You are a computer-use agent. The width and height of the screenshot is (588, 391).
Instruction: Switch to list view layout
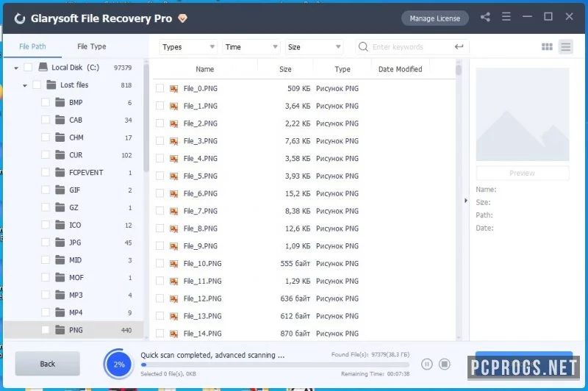(565, 47)
